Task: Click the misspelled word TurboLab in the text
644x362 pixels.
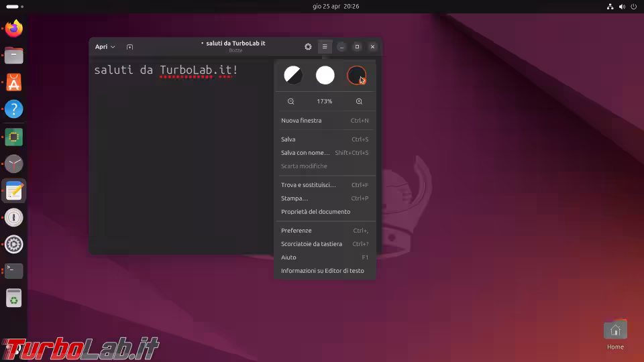Action: pos(186,70)
